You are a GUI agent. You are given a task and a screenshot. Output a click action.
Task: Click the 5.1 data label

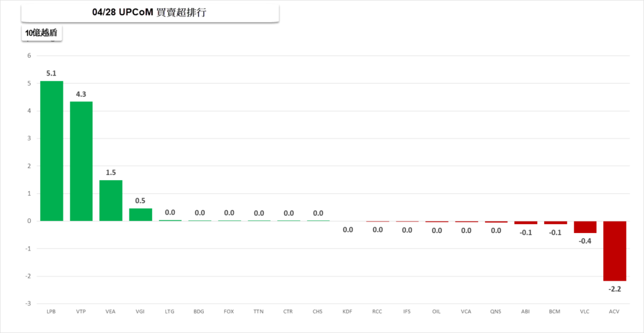coord(52,73)
